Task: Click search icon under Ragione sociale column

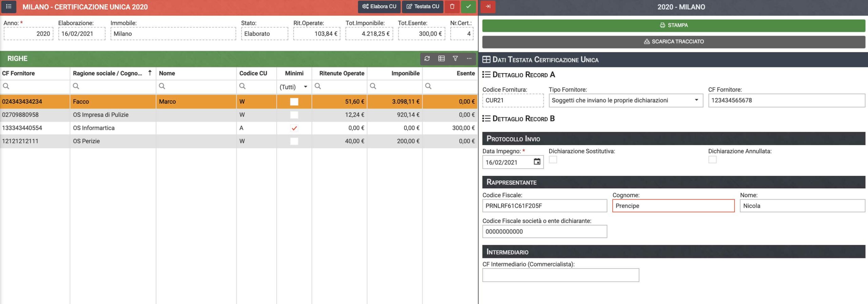Action: (x=76, y=86)
